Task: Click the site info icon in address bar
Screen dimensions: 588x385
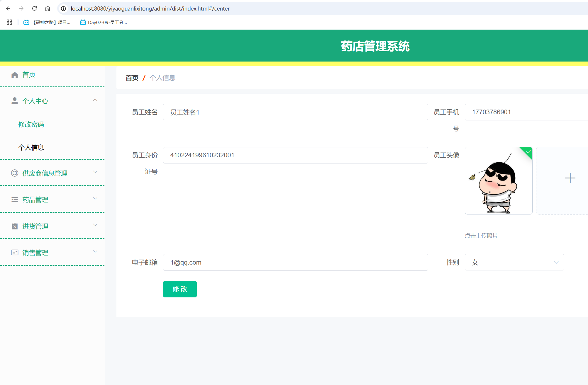Action: coord(63,8)
